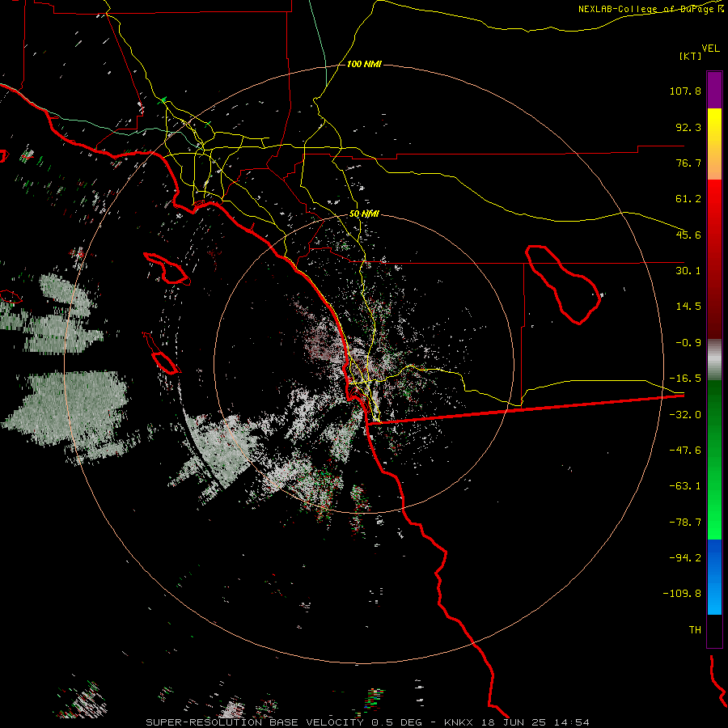Image resolution: width=728 pixels, height=728 pixels.
Task: Click the 107.8 velocity scale value
Action: [685, 91]
